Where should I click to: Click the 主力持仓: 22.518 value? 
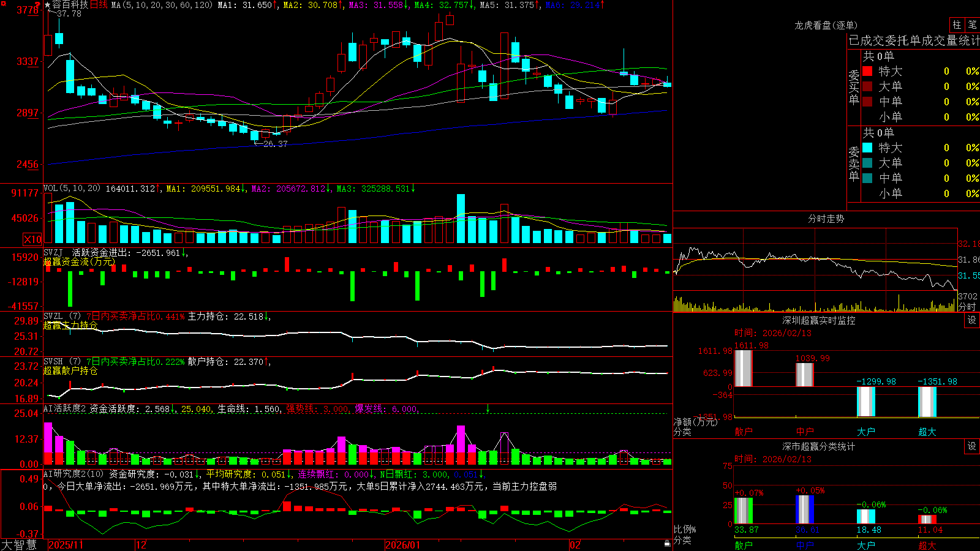point(229,317)
